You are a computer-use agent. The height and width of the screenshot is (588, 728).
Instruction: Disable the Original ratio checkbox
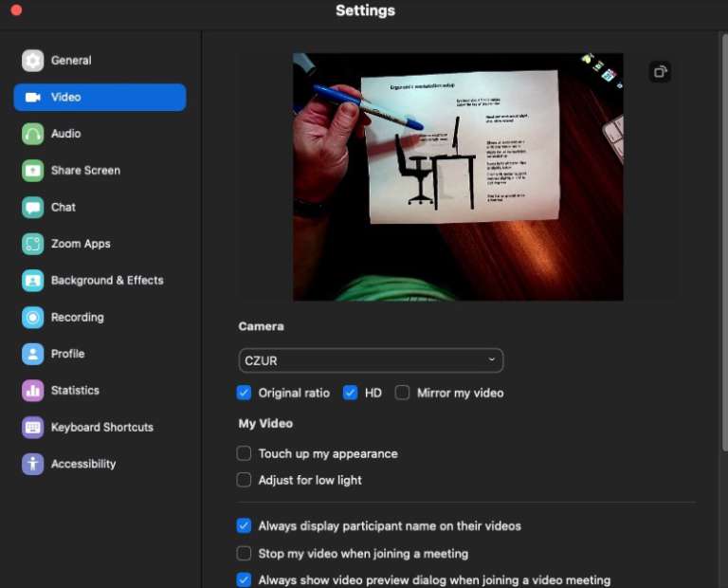click(245, 393)
